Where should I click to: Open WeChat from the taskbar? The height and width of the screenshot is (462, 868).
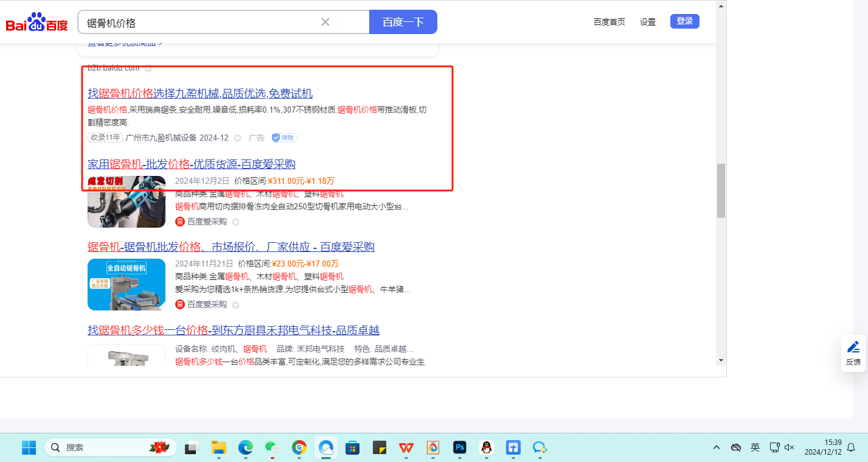pos(271,447)
